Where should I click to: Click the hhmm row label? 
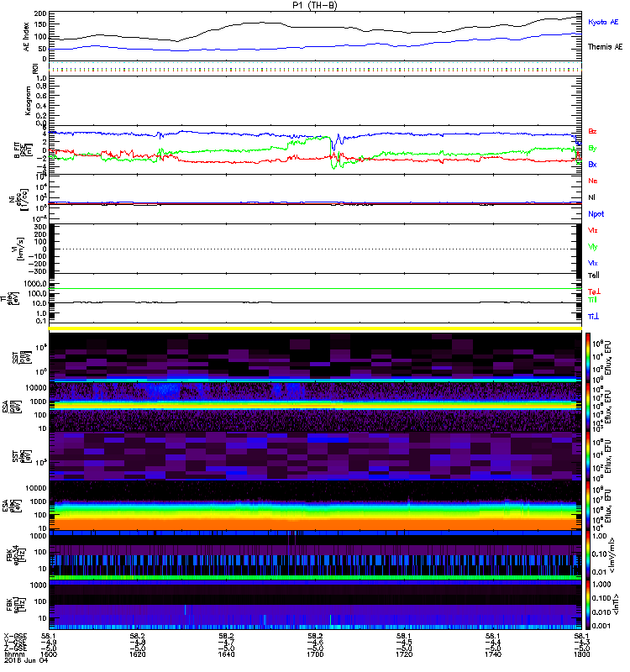click(x=14, y=654)
